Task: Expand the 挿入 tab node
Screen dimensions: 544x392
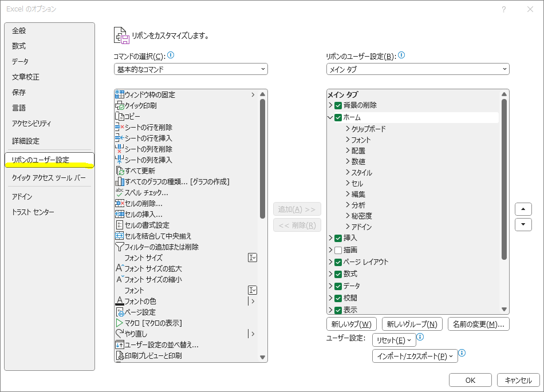Action: pyautogui.click(x=330, y=237)
